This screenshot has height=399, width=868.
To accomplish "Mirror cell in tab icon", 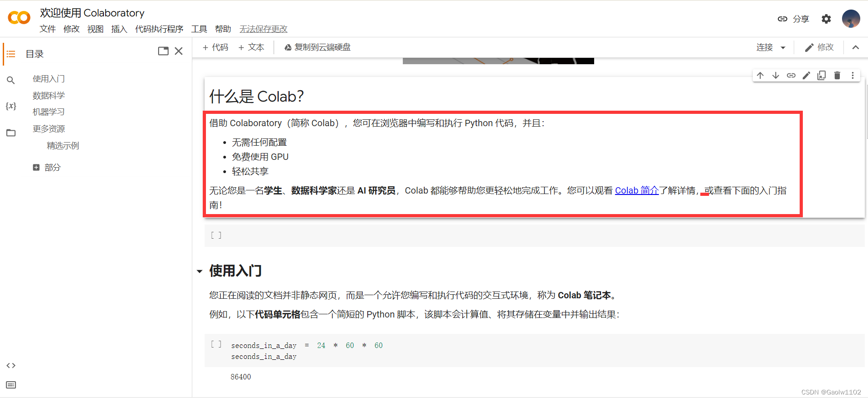I will point(822,75).
